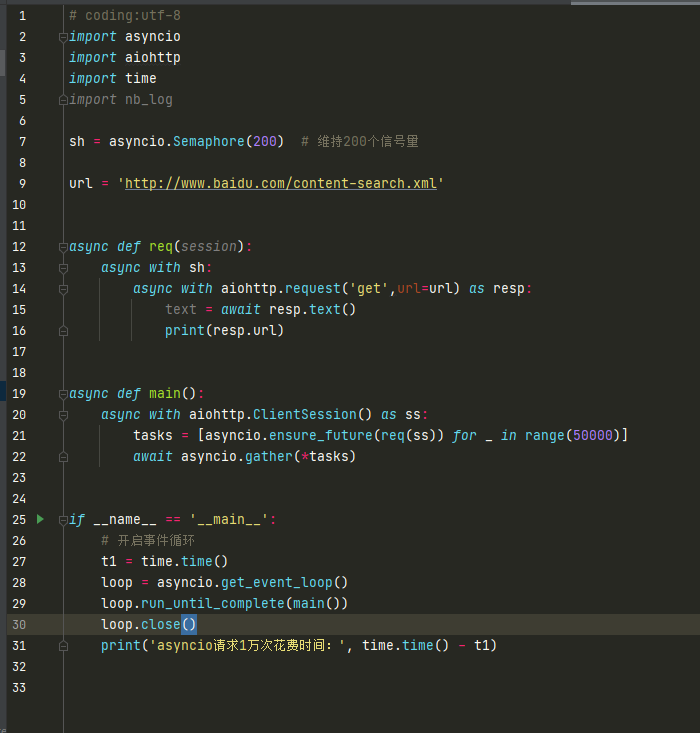Viewport: 700px width, 733px height.
Task: Fold the 'async with sh' block on line 13
Action: coord(64,268)
